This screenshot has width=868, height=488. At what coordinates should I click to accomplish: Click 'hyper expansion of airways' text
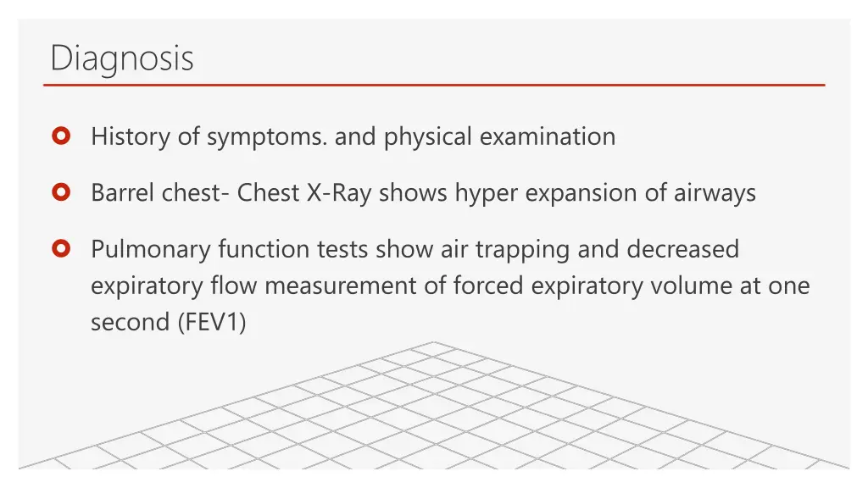[605, 194]
